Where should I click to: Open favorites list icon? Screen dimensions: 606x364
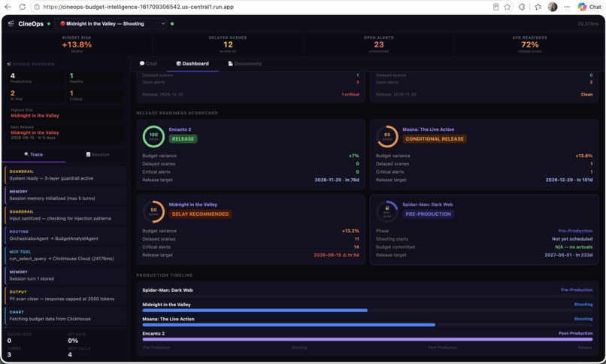[538, 7]
